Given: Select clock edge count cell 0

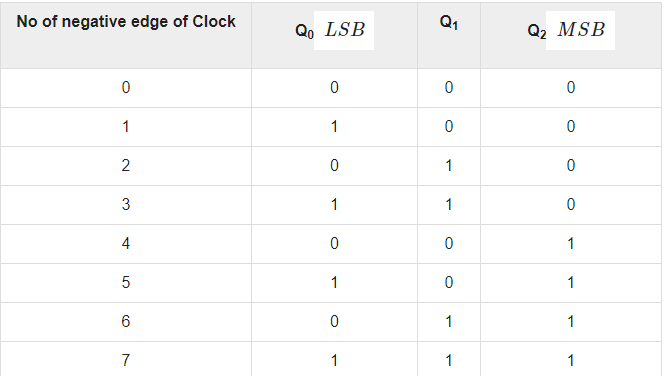Looking at the screenshot, I should click(126, 88).
